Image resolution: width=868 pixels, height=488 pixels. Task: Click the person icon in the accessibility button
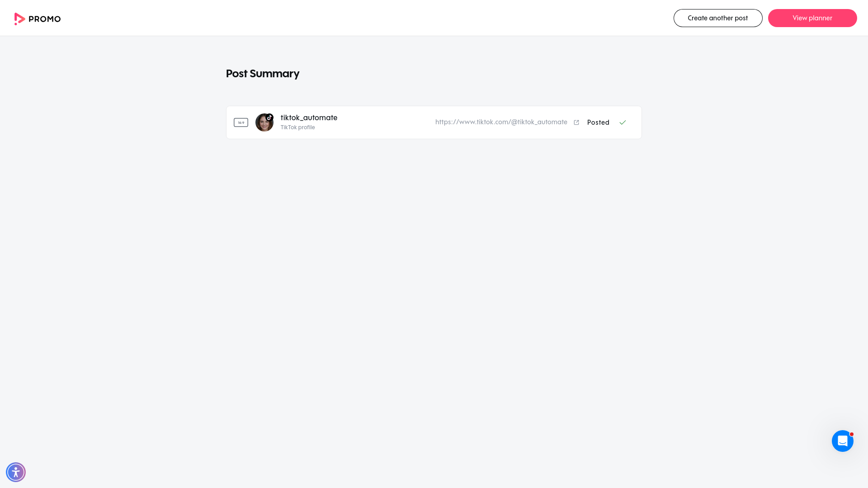pos(16,472)
